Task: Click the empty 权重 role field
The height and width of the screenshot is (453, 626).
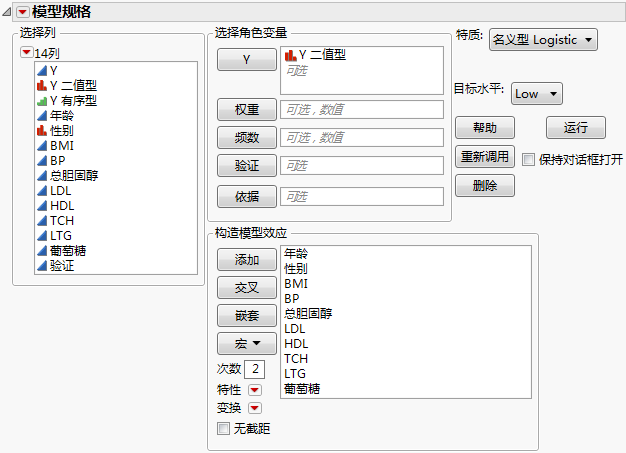Action: tap(362, 109)
